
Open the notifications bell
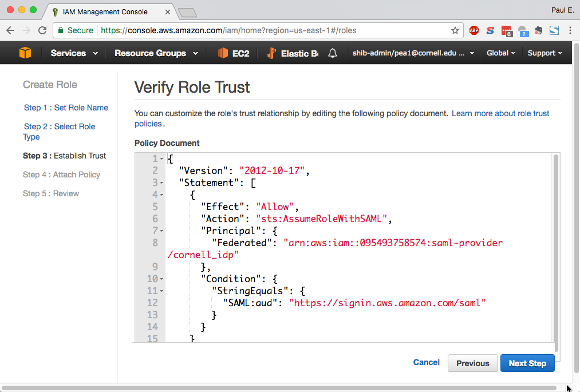(333, 53)
